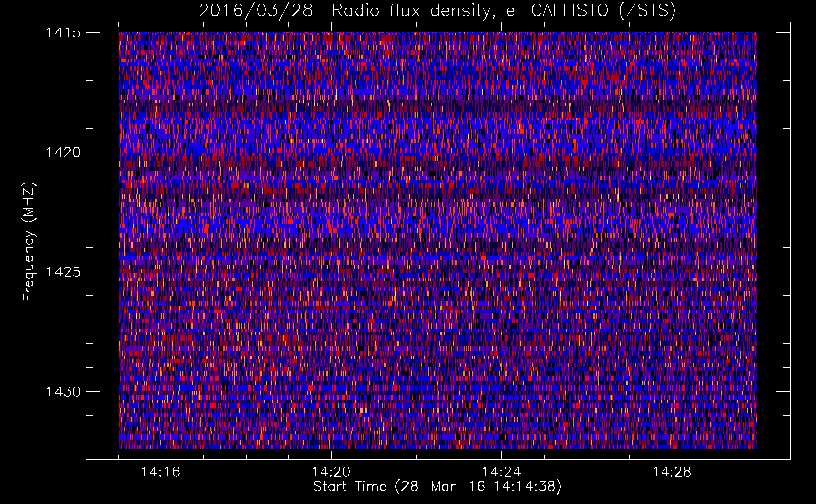Click the 'Frequency (MHZ)' axis title
The image size is (816, 504).
click(29, 242)
